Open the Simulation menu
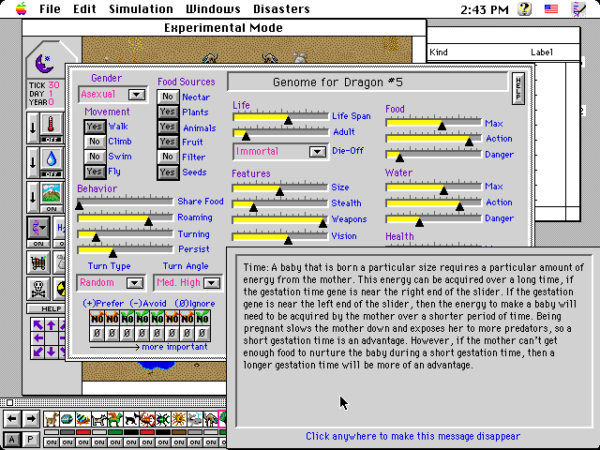Screen dimensions: 600x450 141,9
